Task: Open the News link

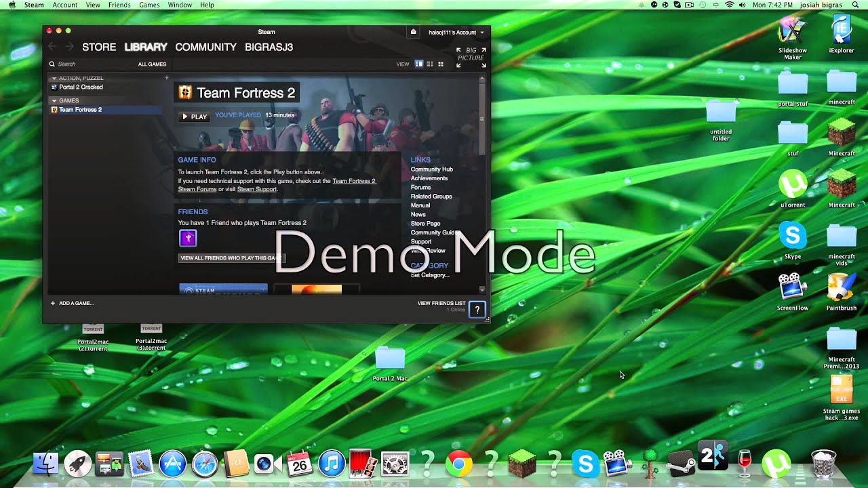Action: (x=418, y=214)
